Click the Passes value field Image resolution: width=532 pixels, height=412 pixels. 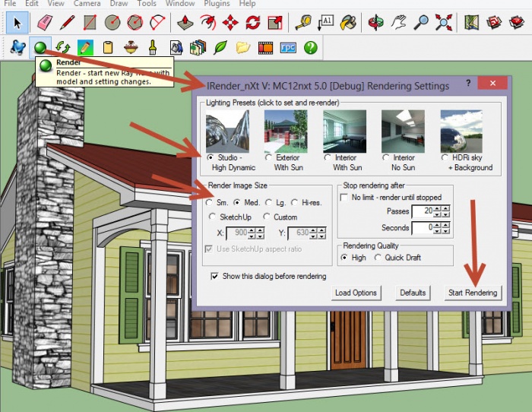(423, 211)
